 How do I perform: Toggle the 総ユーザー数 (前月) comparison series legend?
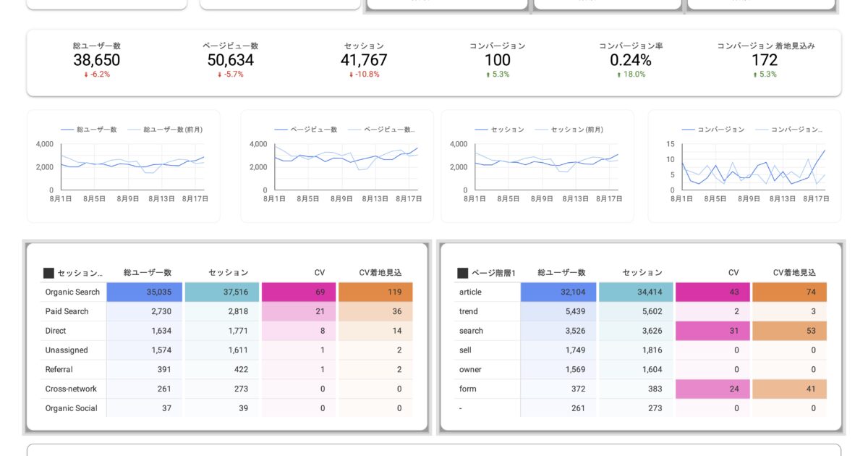132,129
